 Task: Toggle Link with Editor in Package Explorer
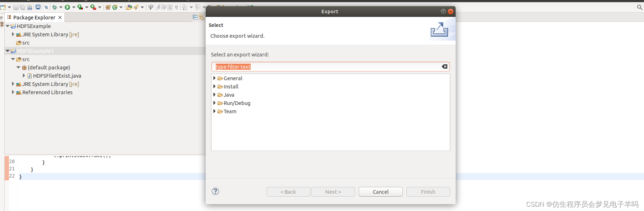[x=201, y=17]
